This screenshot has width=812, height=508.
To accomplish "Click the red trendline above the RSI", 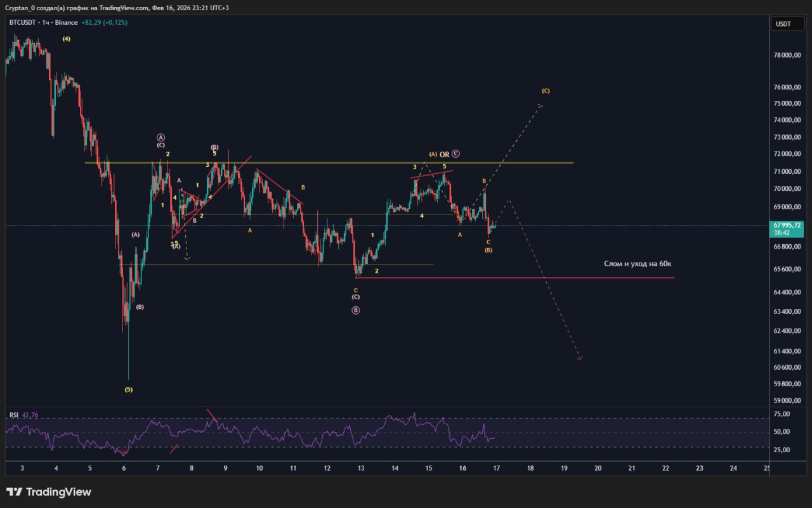I will point(212,415).
